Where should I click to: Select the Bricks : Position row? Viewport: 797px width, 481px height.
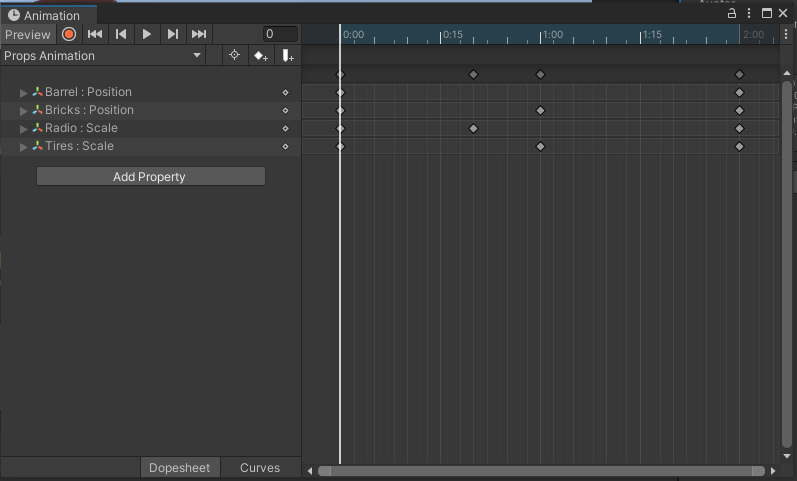(150, 110)
